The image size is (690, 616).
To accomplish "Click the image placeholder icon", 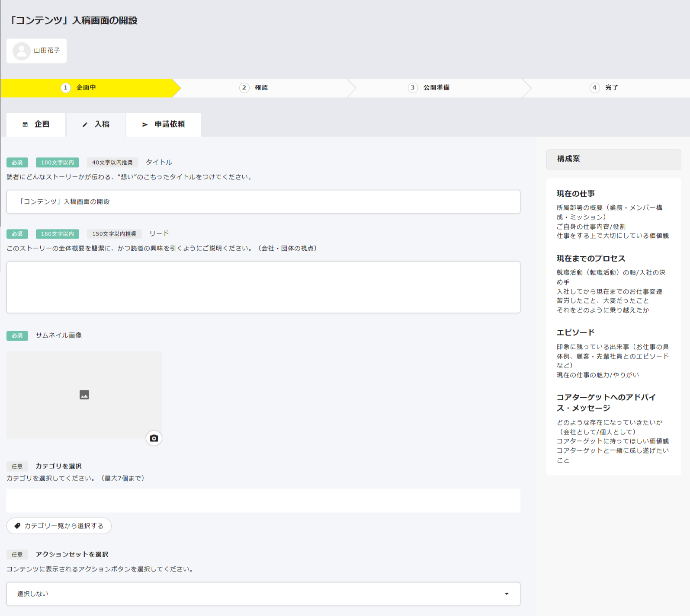I will pos(84,395).
